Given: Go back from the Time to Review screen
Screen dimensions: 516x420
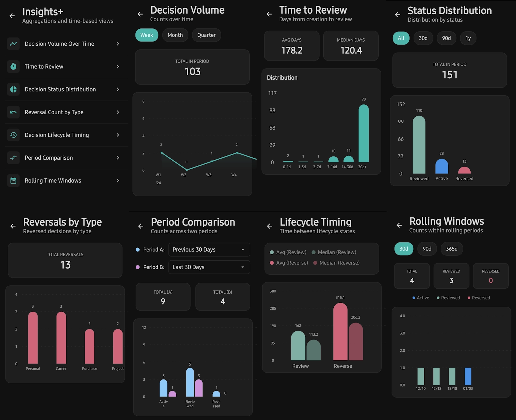Looking at the screenshot, I should click(269, 14).
